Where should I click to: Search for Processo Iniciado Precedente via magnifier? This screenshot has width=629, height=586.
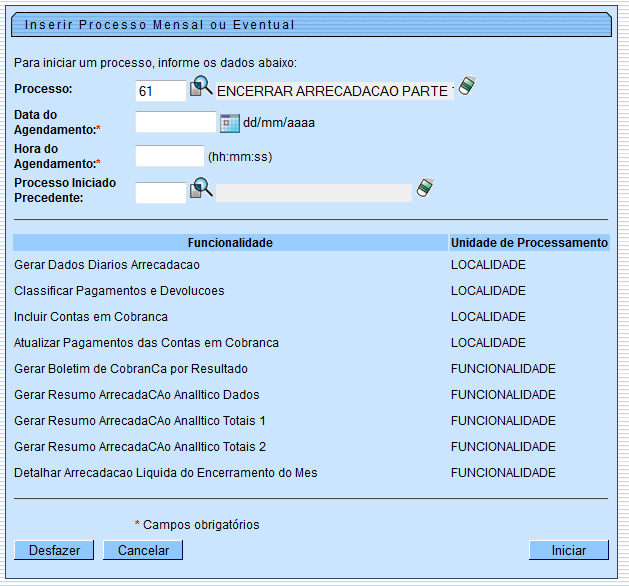click(201, 188)
